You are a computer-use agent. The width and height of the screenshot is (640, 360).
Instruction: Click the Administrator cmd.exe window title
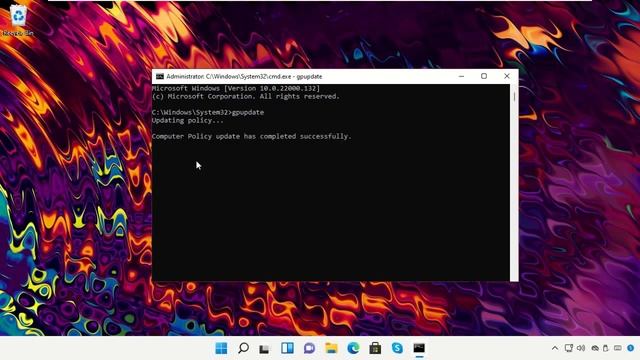(x=244, y=76)
